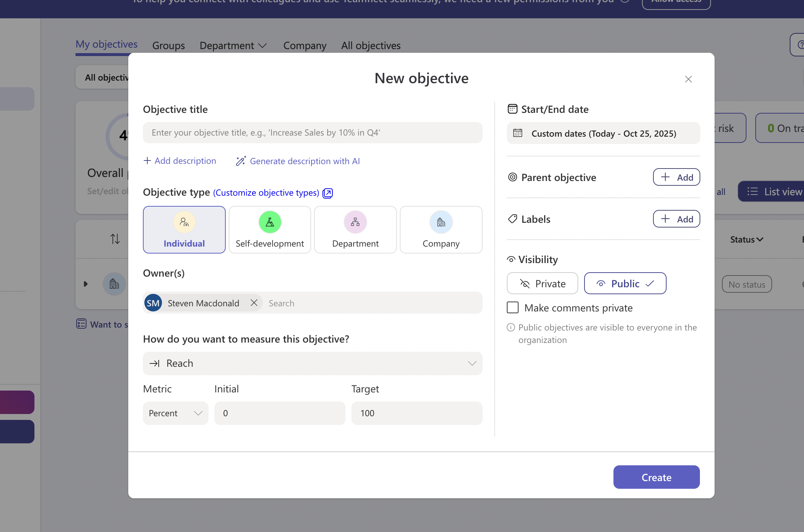Click the SM avatar of Steven Macdonald
Screen dimensions: 804x532
[153, 303]
